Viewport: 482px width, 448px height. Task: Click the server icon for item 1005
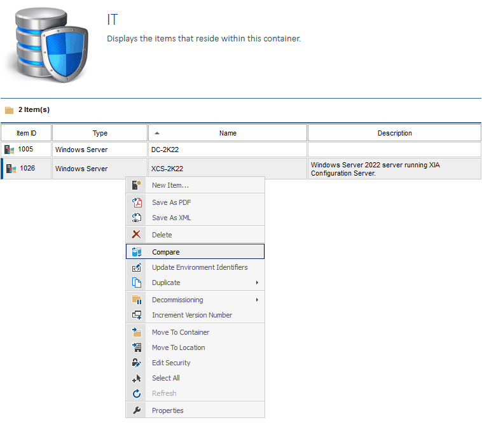click(9, 150)
